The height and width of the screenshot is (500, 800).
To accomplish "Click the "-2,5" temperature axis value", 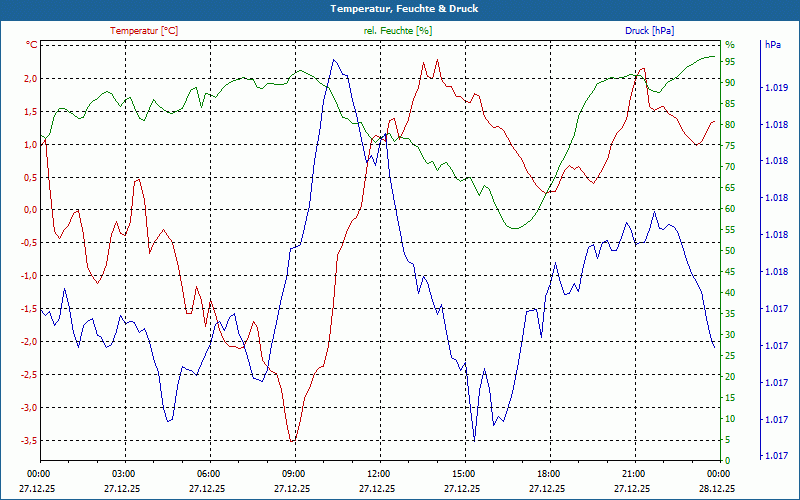I will click(x=29, y=374).
